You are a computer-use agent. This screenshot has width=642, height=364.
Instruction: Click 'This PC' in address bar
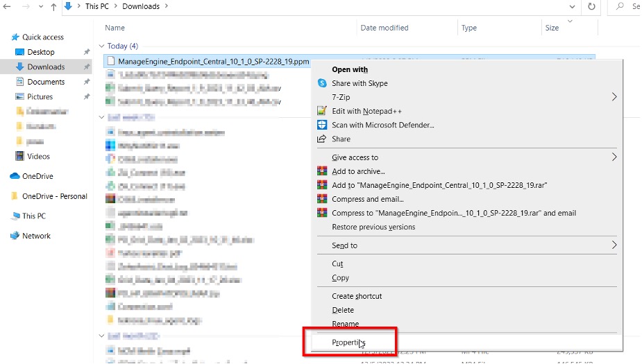pyautogui.click(x=97, y=6)
